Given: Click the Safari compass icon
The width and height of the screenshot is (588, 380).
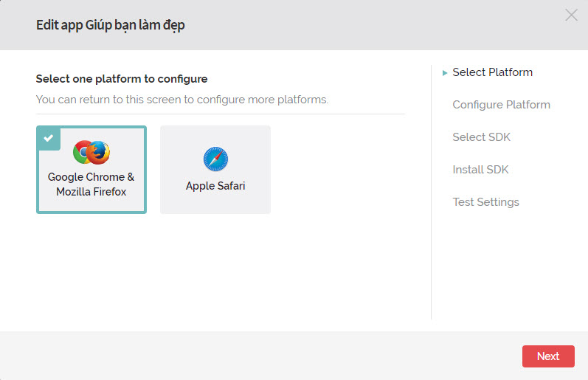Looking at the screenshot, I should pyautogui.click(x=215, y=159).
